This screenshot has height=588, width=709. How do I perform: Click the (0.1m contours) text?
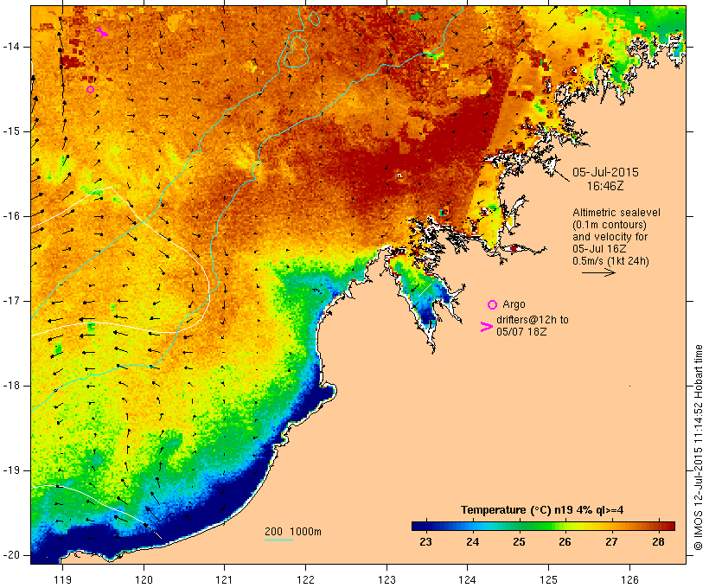610,225
